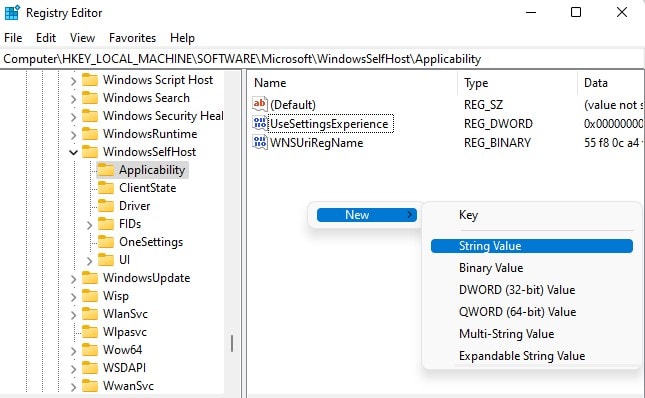Expand the WindowsRuntime key
This screenshot has width=645, height=398.
click(x=73, y=134)
